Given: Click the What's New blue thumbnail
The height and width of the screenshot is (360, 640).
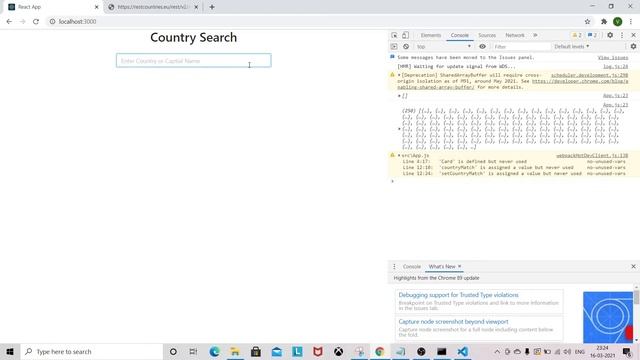Looking at the screenshot, I should [608, 317].
